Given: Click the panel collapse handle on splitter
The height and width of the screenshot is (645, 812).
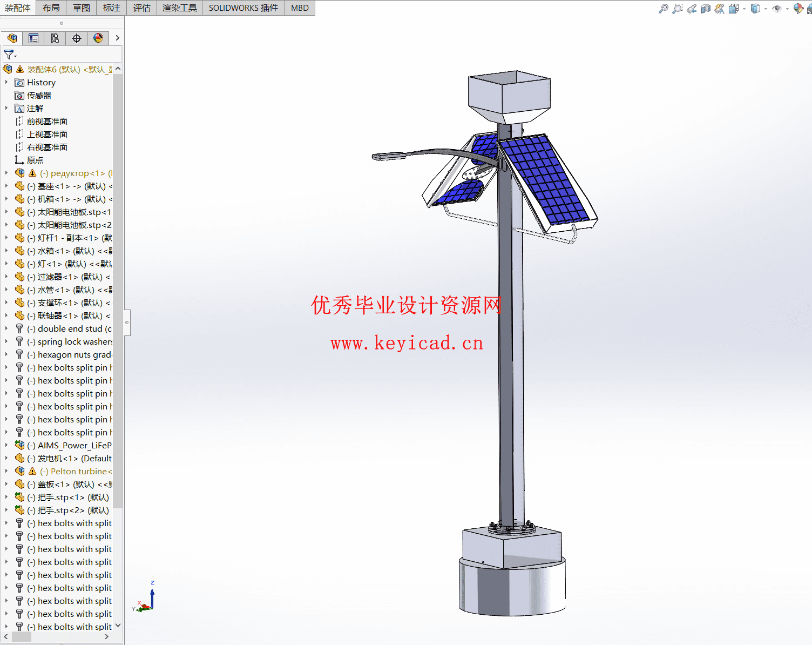Looking at the screenshot, I should point(127,322).
